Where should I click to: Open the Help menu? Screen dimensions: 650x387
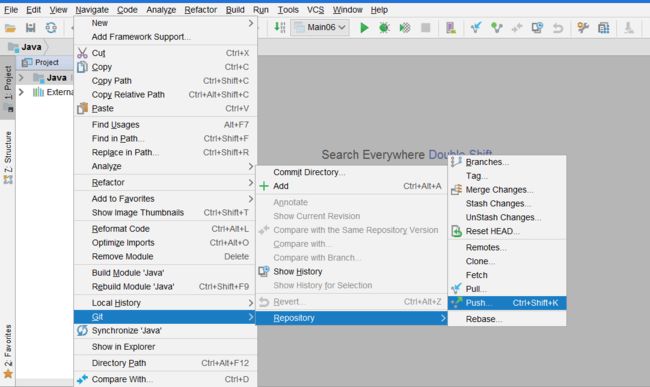click(379, 10)
